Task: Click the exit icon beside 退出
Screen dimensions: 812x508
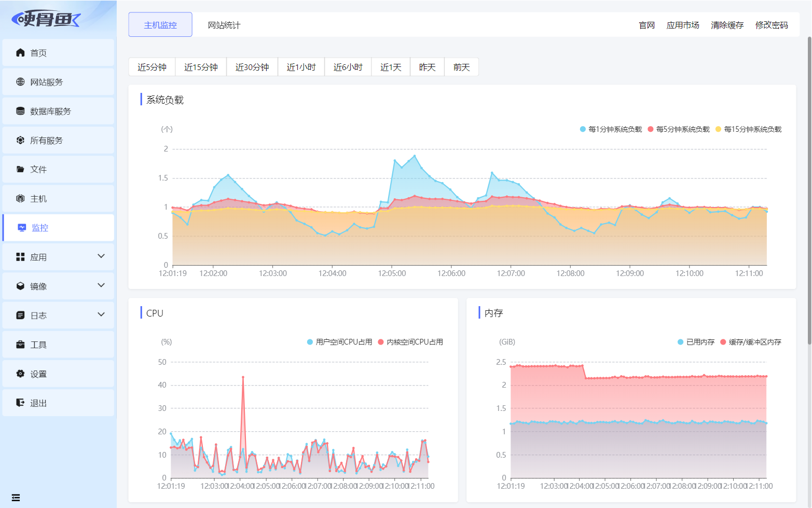Action: 20,403
